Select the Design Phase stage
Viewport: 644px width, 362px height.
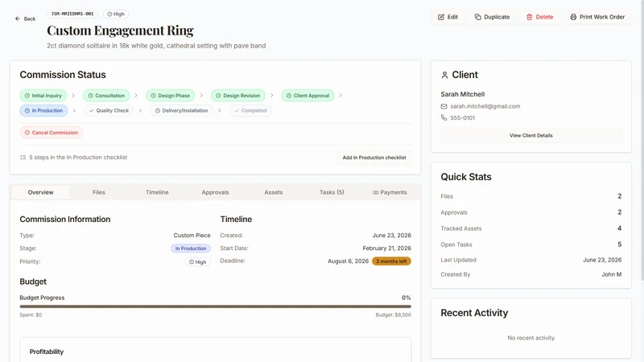(x=170, y=96)
